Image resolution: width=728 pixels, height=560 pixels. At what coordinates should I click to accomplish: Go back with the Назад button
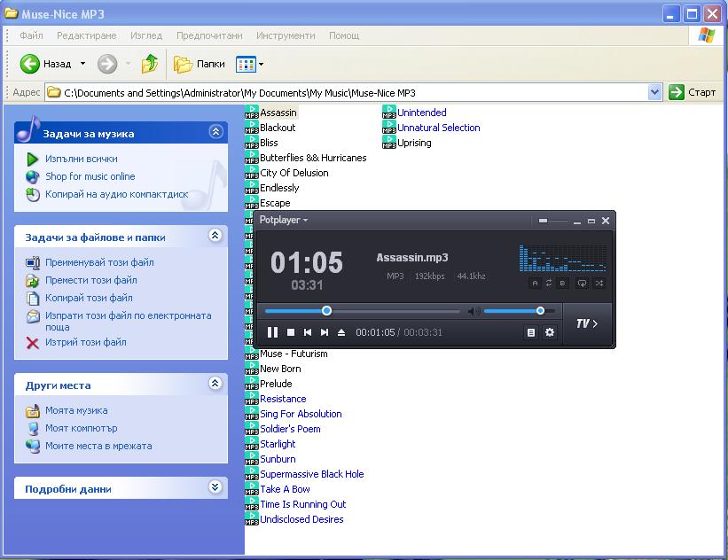45,64
